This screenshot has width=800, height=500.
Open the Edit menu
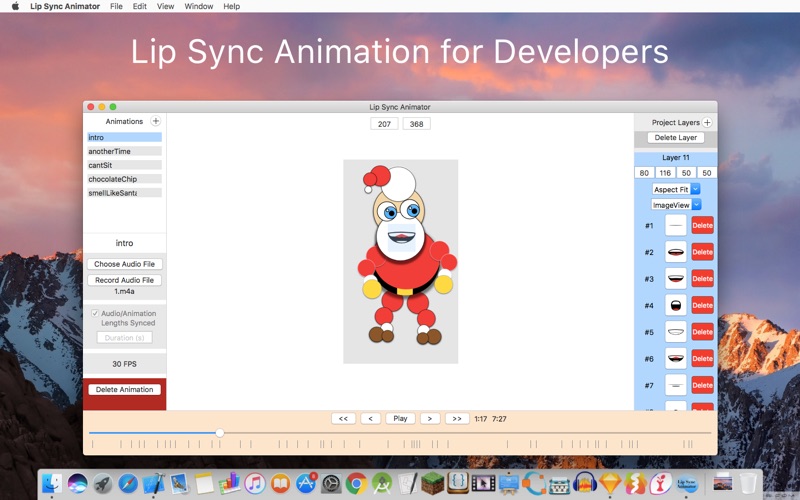(x=140, y=6)
